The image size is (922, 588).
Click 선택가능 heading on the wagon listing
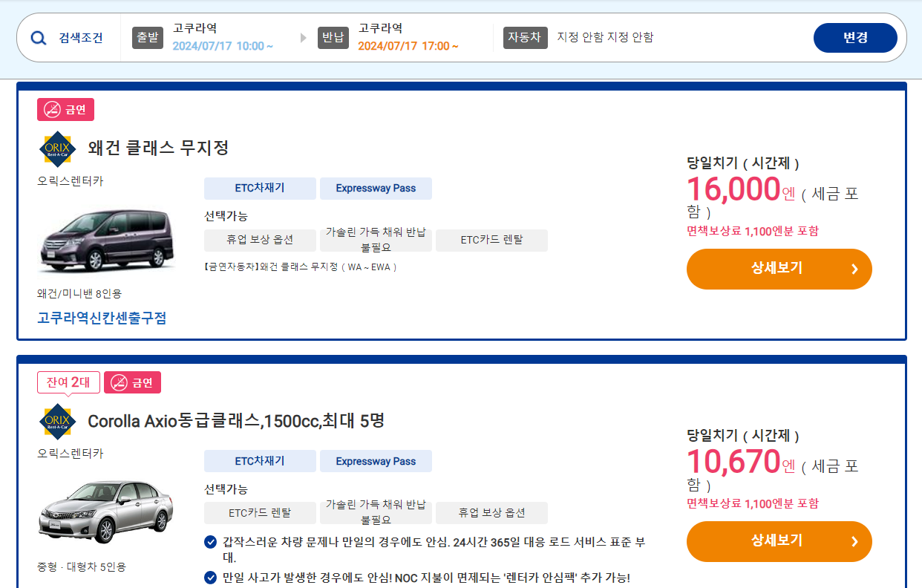pyautogui.click(x=226, y=216)
